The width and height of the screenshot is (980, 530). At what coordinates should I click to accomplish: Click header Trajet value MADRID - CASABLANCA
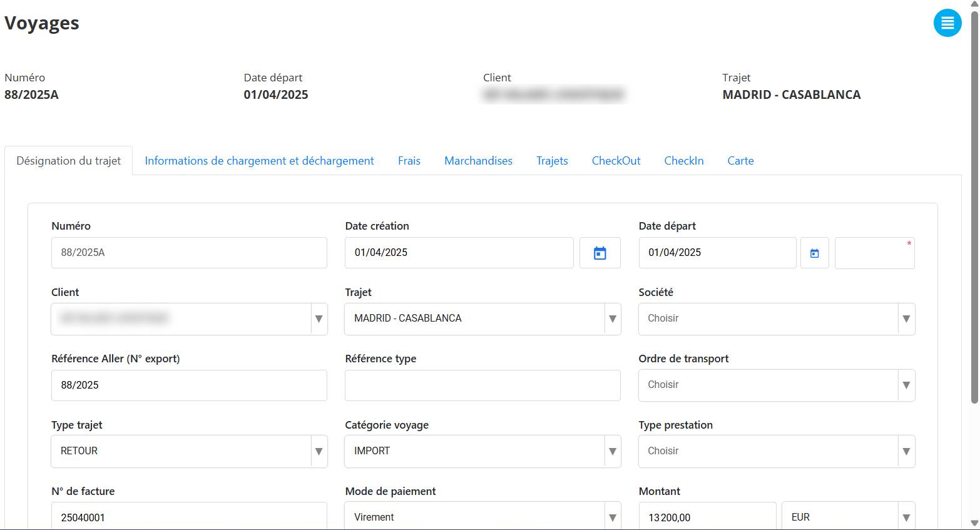[792, 94]
